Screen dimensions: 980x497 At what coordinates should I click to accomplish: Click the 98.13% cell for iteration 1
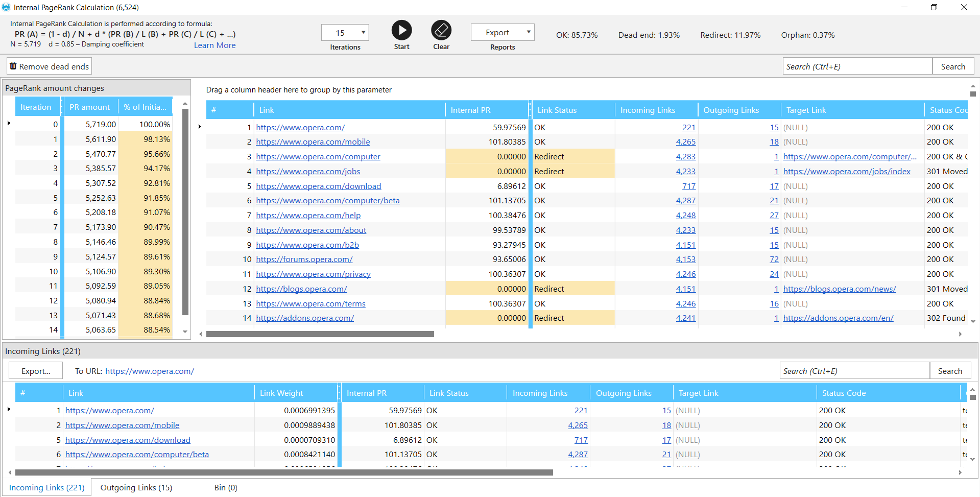tap(146, 139)
